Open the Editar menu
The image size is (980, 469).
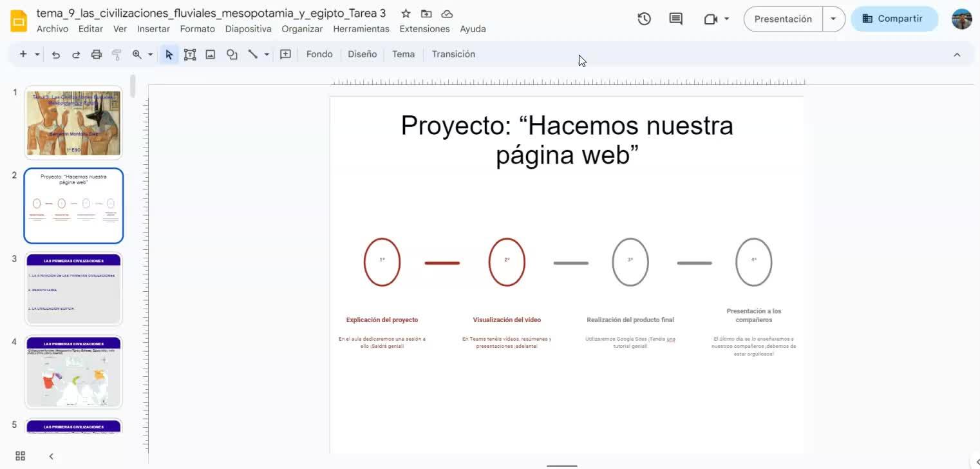[91, 29]
